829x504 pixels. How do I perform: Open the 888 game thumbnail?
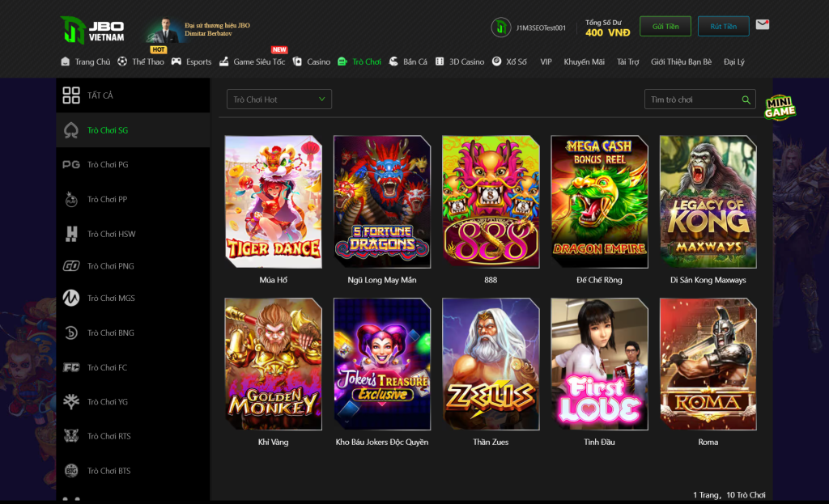pos(491,201)
